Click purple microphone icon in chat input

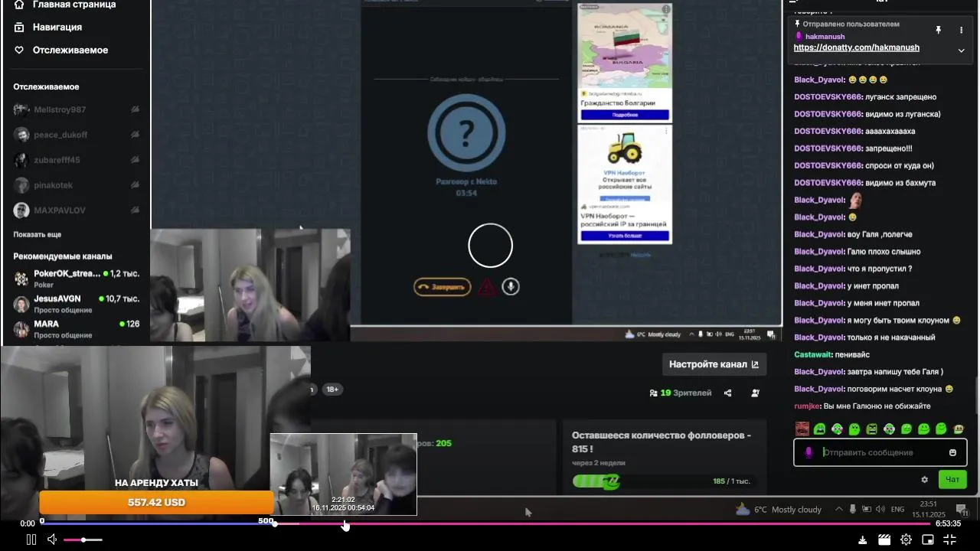click(808, 452)
